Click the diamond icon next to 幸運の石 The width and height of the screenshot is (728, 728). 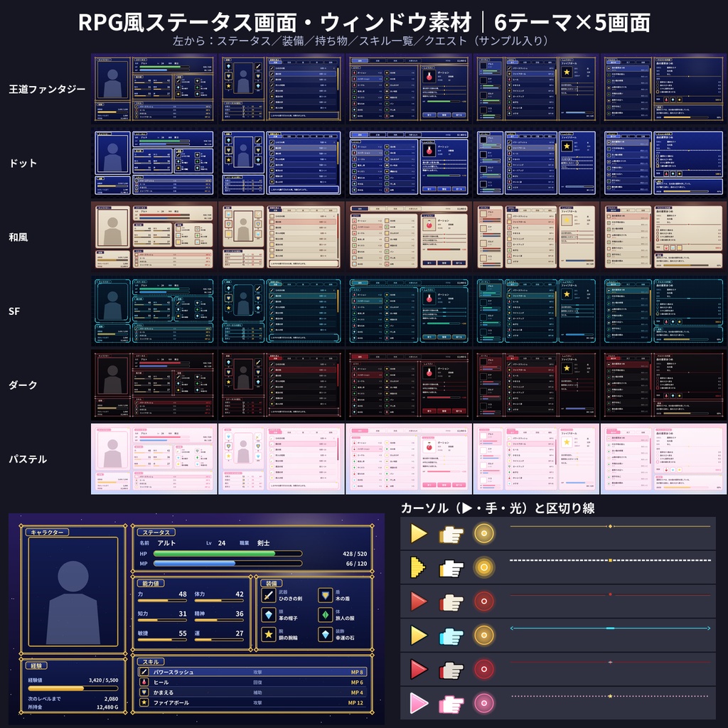pos(326,634)
